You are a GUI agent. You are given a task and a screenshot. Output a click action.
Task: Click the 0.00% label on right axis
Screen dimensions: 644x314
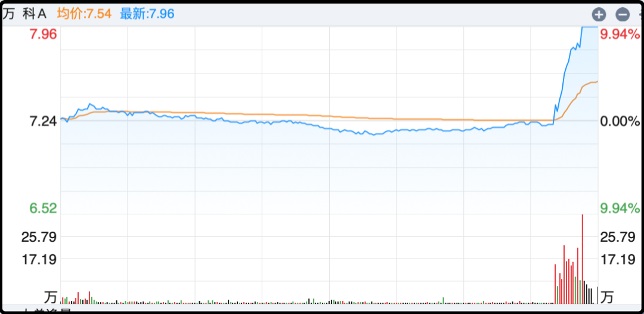[620, 121]
